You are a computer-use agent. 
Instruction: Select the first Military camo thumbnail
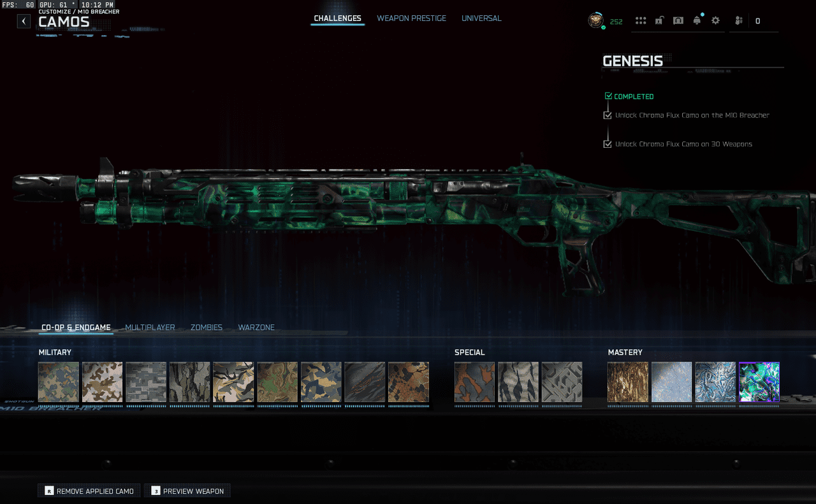59,382
